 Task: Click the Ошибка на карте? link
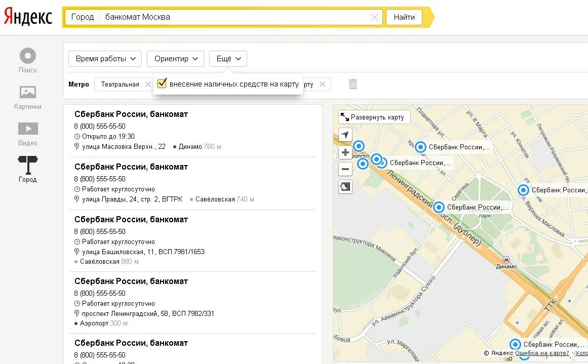pos(542,353)
